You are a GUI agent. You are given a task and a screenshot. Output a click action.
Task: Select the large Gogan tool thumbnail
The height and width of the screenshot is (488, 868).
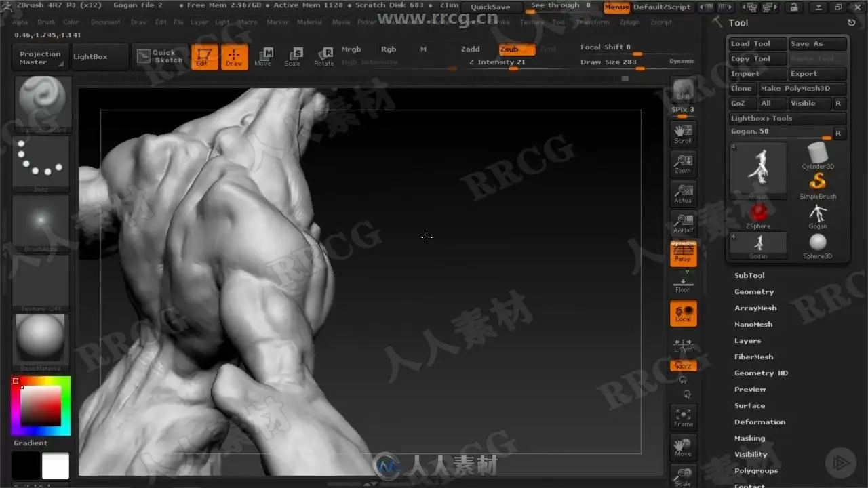tap(758, 170)
